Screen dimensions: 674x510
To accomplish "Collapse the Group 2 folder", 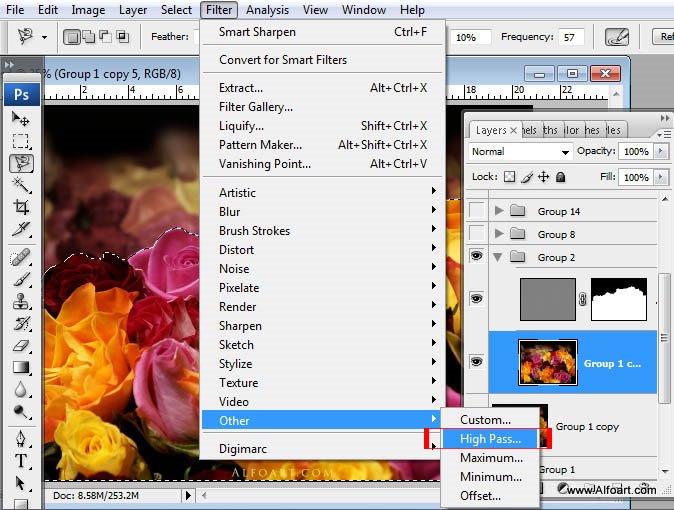I will click(499, 257).
